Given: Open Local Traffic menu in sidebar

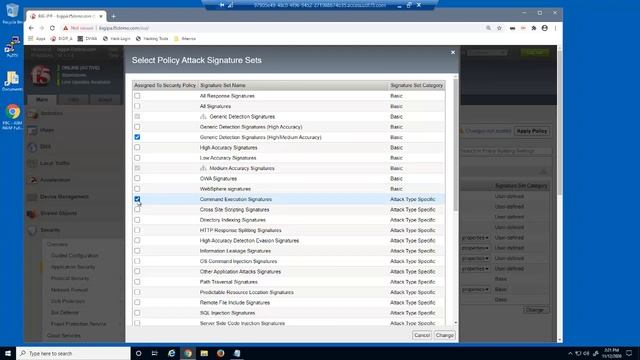Looking at the screenshot, I should (x=54, y=163).
